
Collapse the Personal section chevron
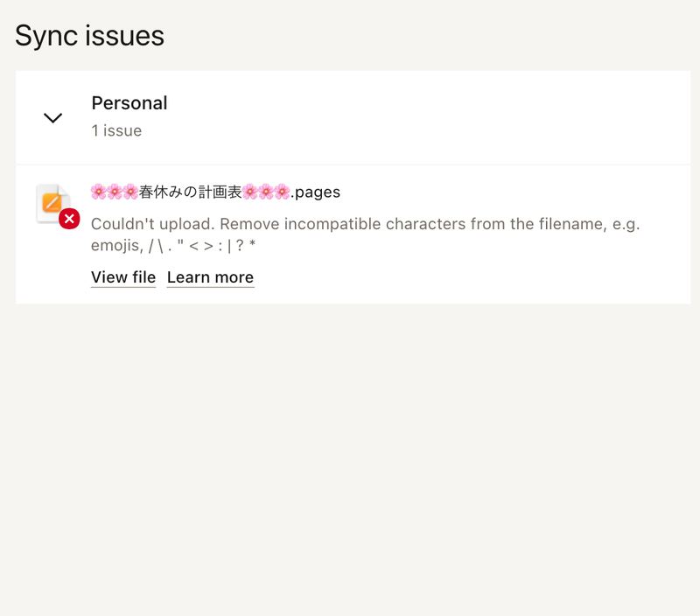(53, 117)
